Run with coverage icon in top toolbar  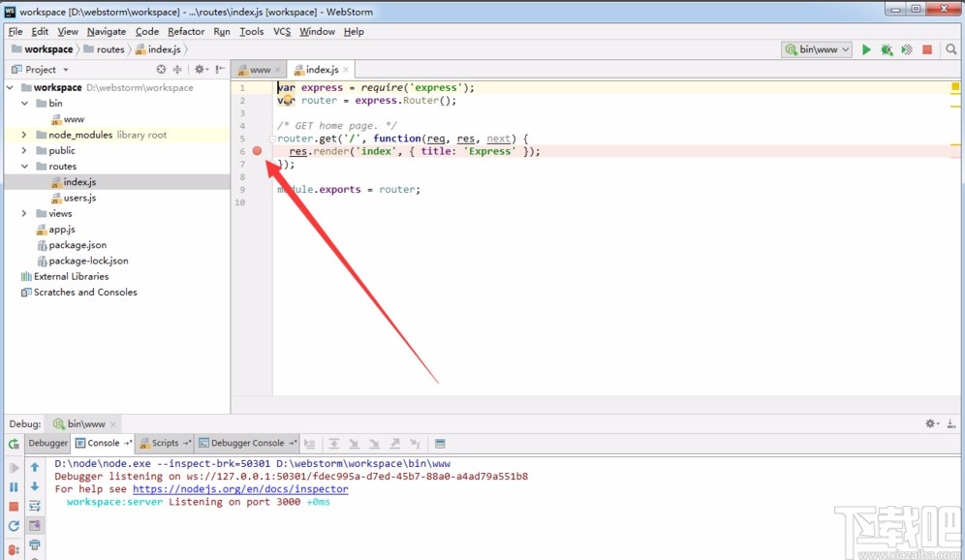tap(907, 49)
